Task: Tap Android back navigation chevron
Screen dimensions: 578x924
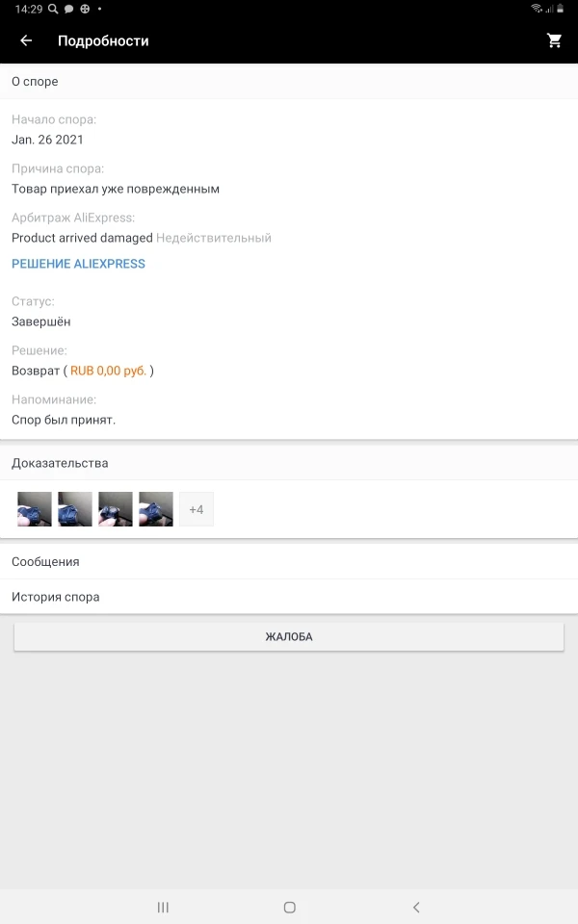Action: (x=416, y=907)
